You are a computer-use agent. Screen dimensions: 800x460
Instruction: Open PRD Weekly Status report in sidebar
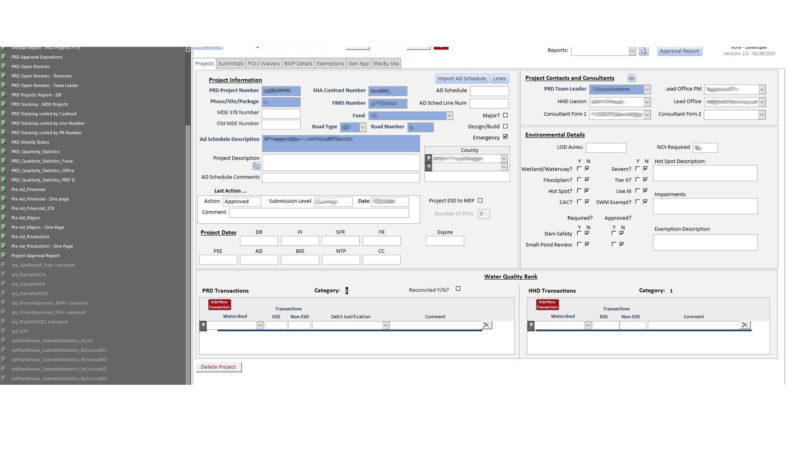point(28,142)
